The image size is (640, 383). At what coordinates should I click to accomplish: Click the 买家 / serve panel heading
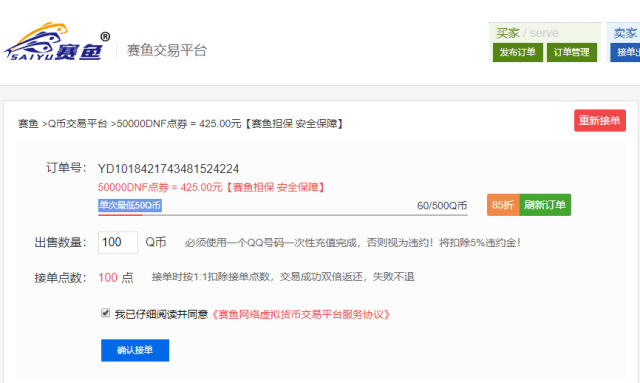(527, 33)
